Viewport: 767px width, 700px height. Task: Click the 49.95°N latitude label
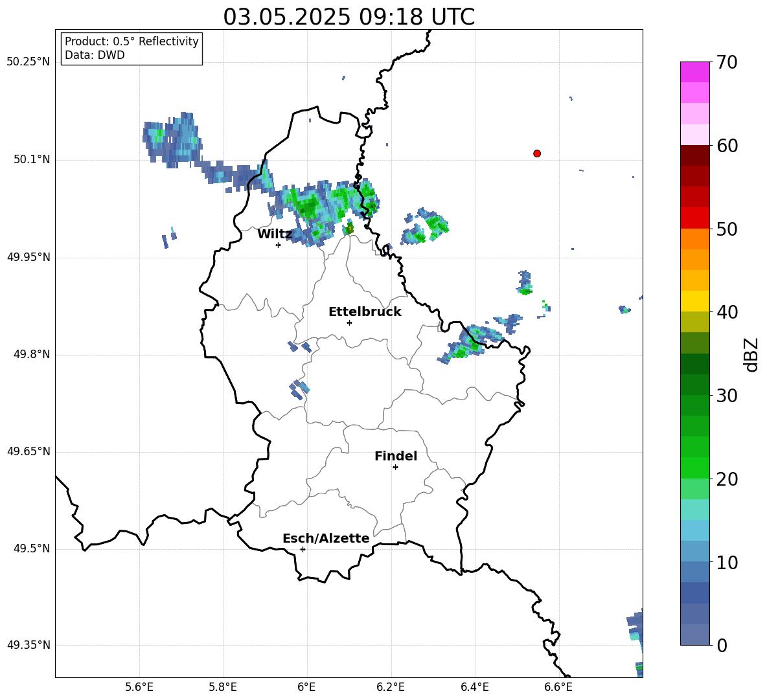(29, 257)
